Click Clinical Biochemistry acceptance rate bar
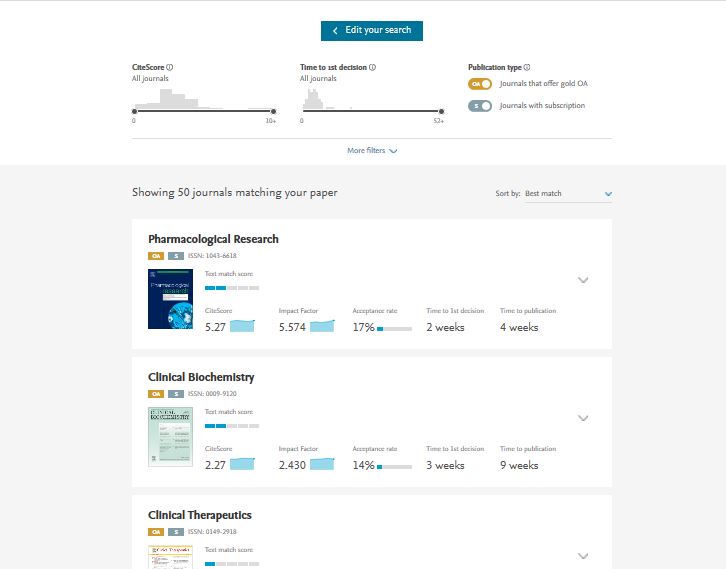 [394, 467]
